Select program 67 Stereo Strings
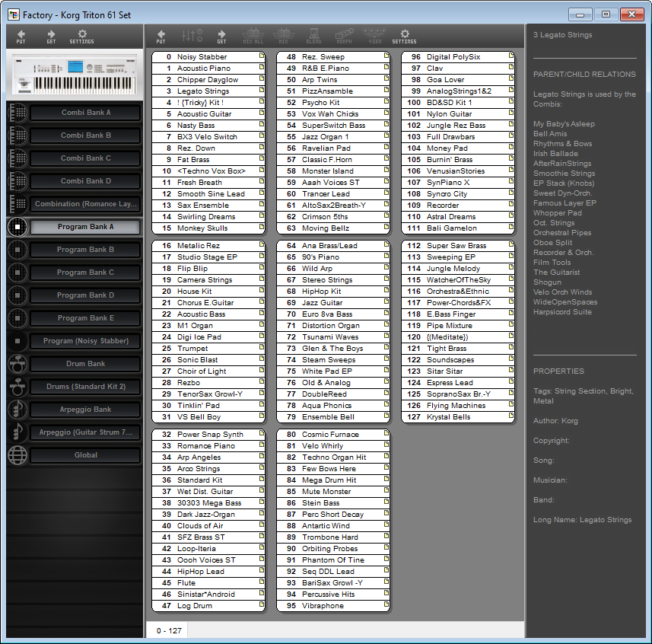Screen dimensions: 652x644 333,280
